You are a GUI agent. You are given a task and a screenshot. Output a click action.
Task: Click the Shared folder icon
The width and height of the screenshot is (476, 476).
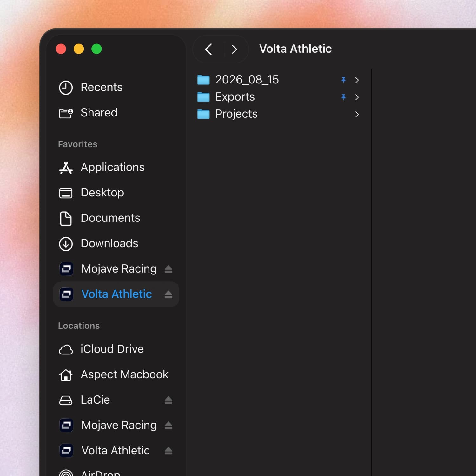coord(66,113)
